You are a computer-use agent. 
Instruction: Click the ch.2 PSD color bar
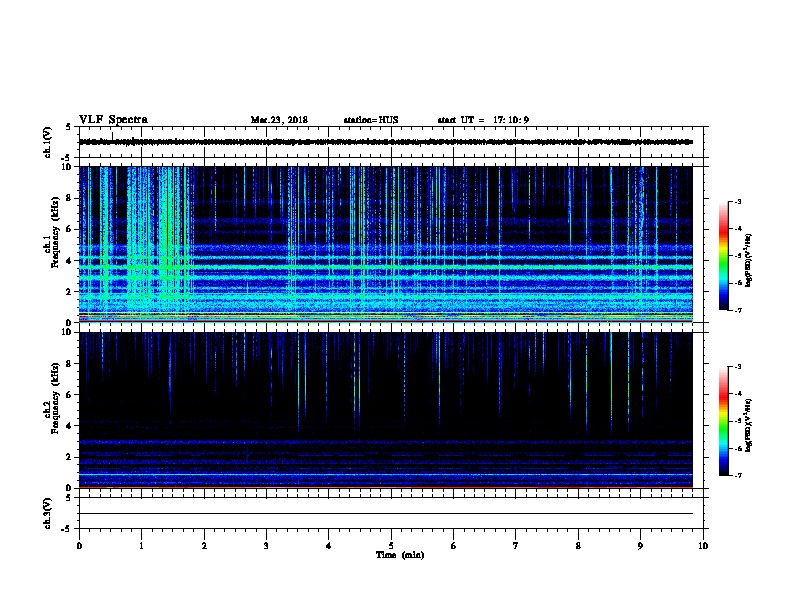724,421
